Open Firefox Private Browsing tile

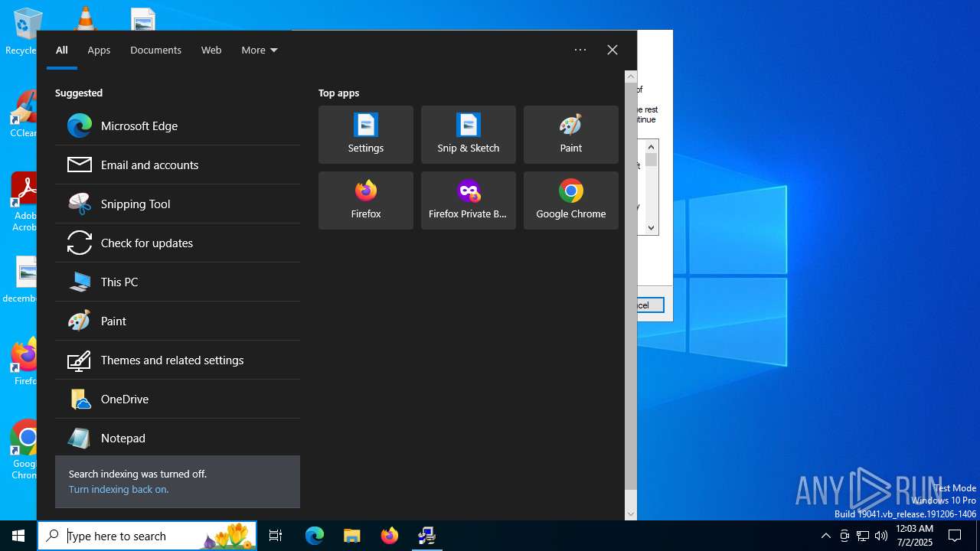(x=469, y=201)
